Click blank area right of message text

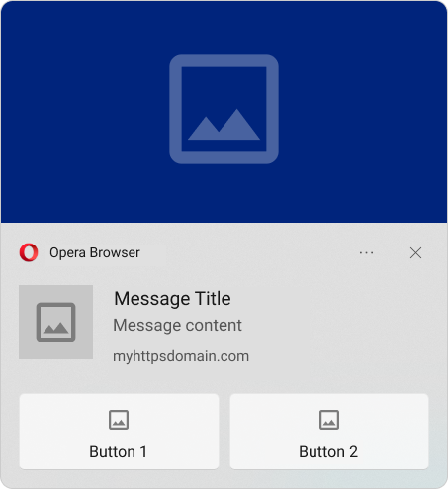(x=339, y=327)
